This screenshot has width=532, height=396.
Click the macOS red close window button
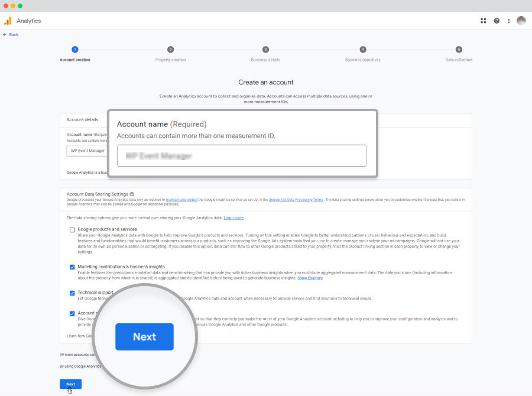tap(6, 6)
